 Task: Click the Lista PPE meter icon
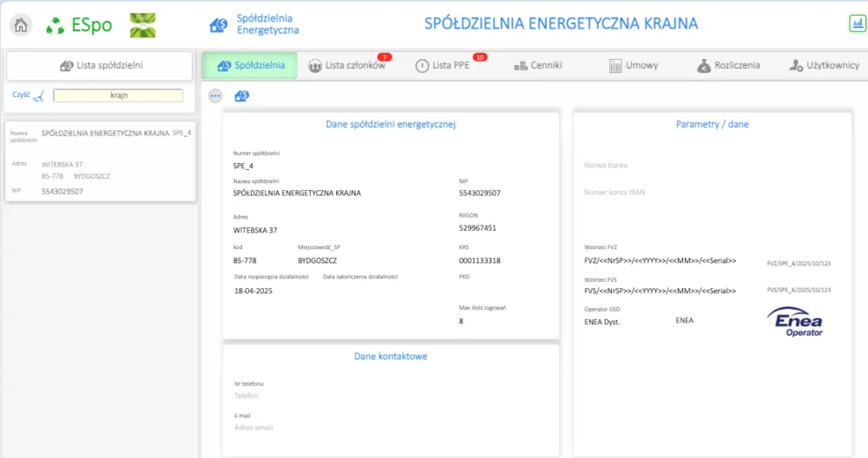tap(422, 66)
